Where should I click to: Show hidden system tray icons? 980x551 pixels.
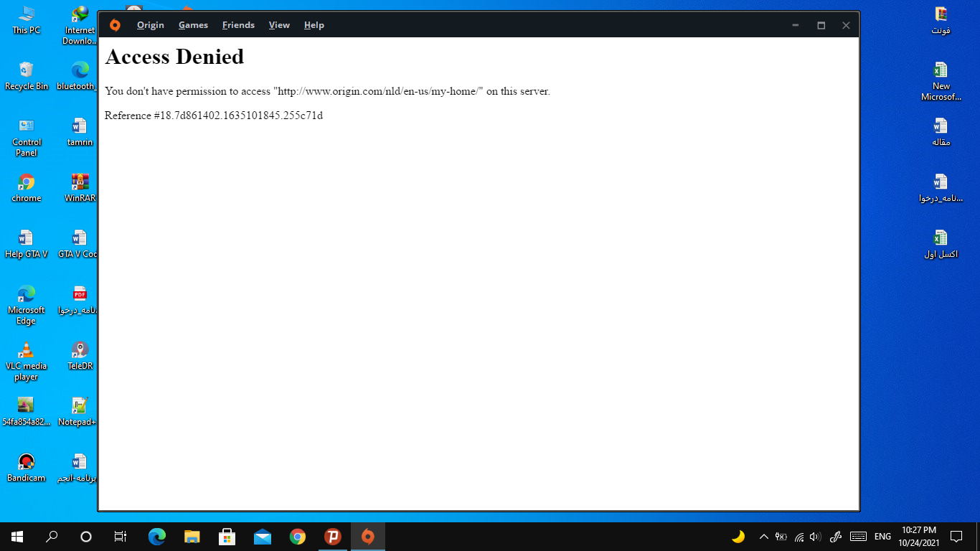[x=763, y=537]
